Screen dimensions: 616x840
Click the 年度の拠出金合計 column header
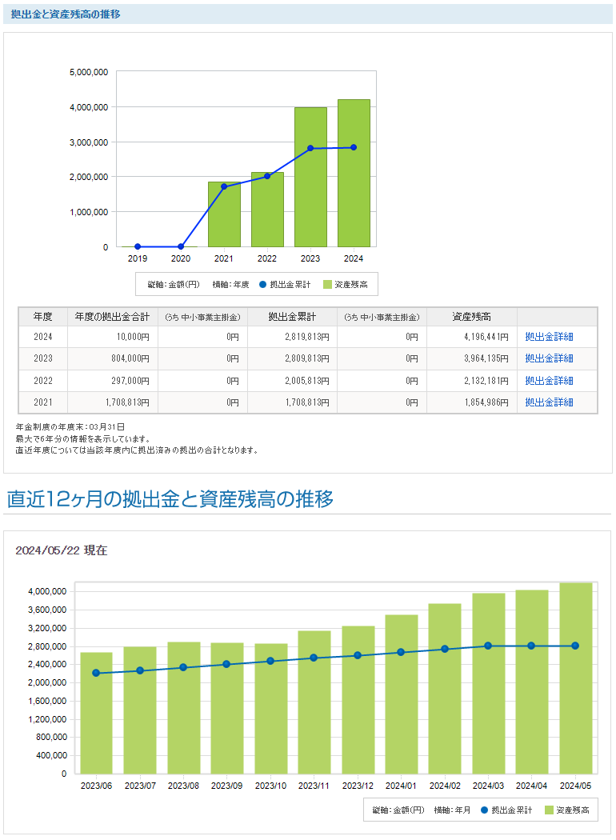[112, 316]
